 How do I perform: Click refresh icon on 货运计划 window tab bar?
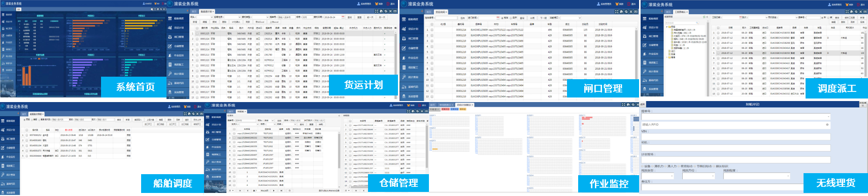(x=386, y=11)
